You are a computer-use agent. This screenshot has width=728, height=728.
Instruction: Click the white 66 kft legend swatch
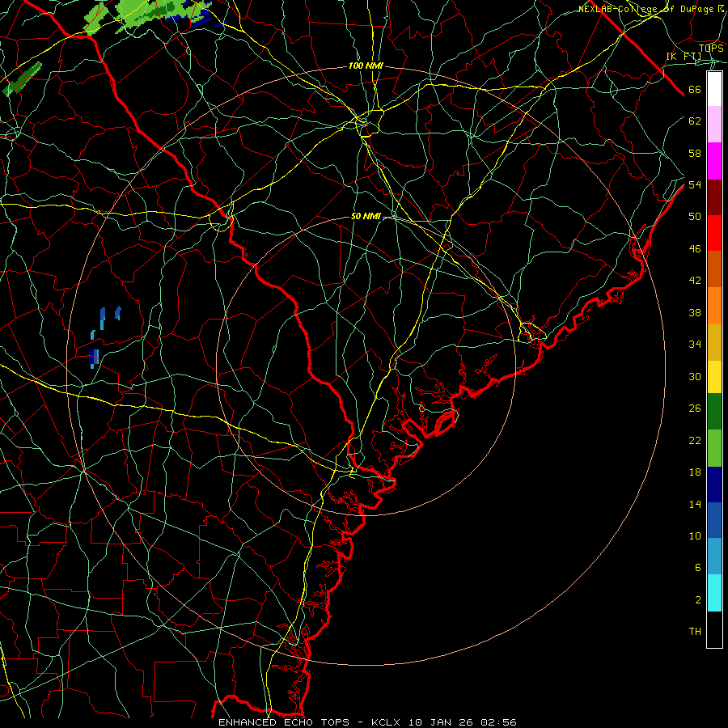pyautogui.click(x=714, y=89)
